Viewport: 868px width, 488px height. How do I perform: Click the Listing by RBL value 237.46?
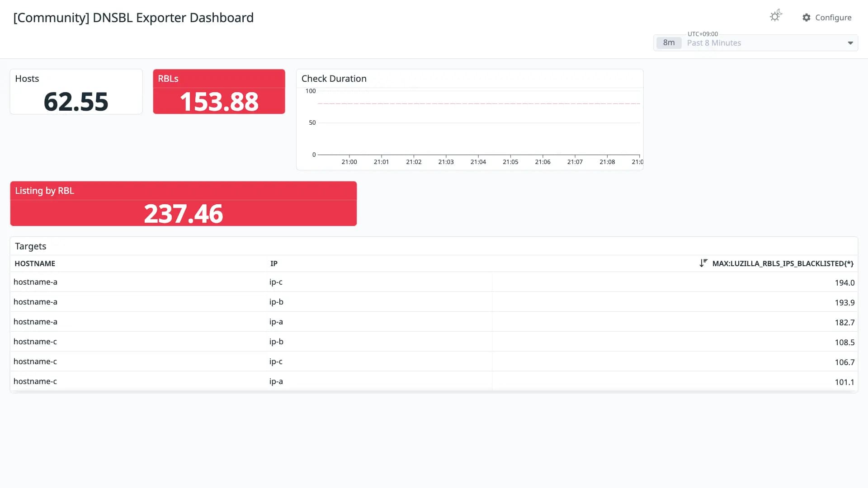click(183, 214)
